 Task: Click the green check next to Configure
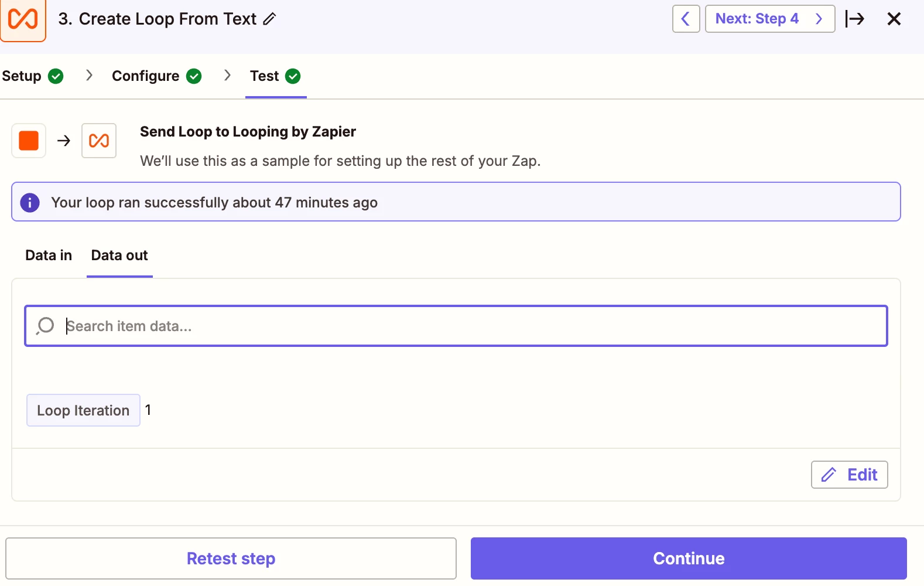click(194, 76)
